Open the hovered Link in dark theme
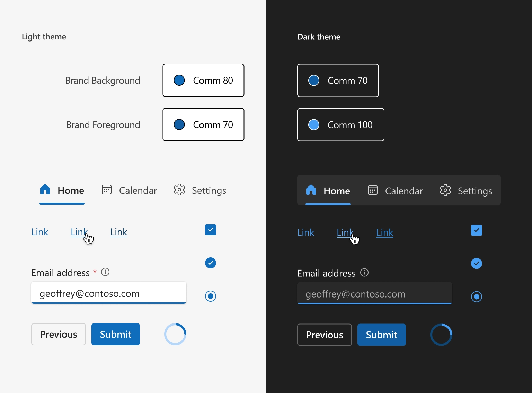The width and height of the screenshot is (532, 393). 345,232
